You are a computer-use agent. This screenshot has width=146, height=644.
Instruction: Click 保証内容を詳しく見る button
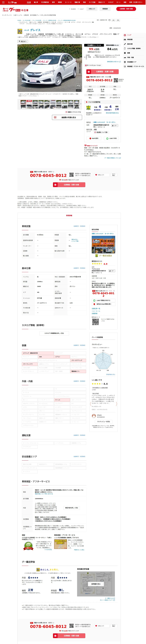tap(71, 508)
